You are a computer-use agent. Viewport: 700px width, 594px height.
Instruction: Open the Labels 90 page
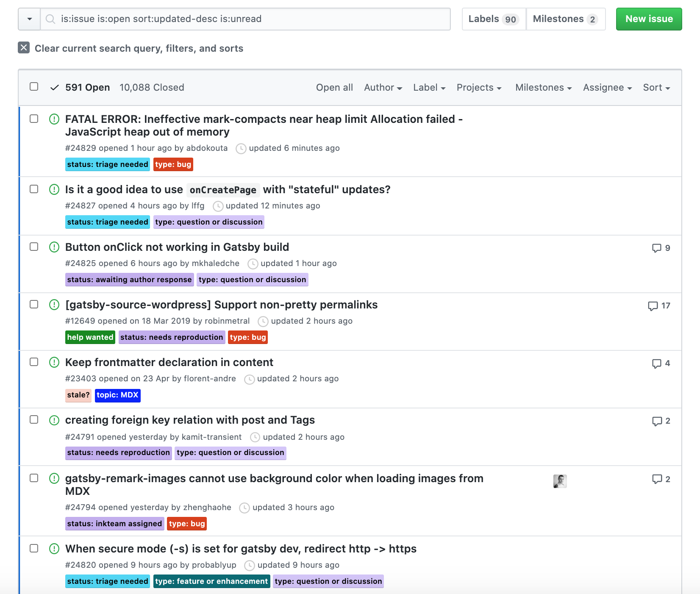pyautogui.click(x=494, y=19)
